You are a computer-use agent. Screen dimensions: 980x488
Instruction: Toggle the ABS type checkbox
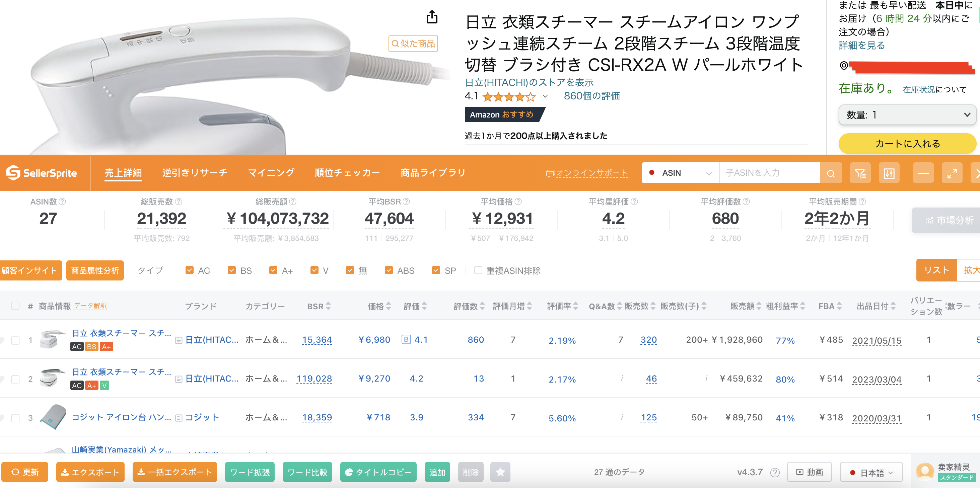point(389,270)
